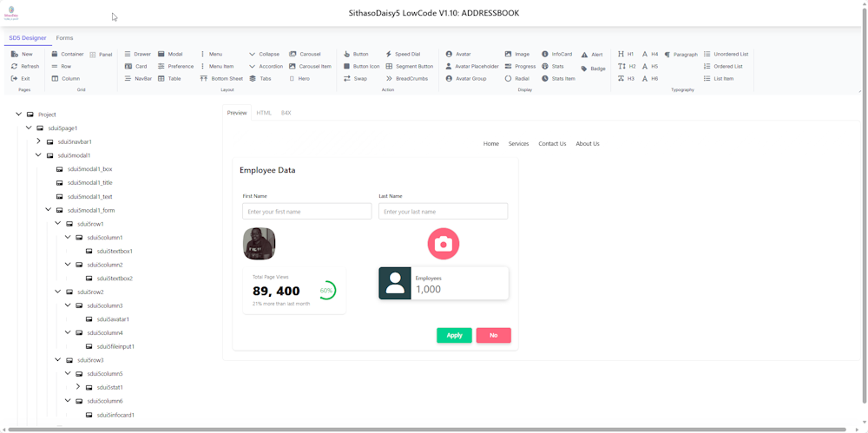Insert an H1 heading

[x=626, y=55]
